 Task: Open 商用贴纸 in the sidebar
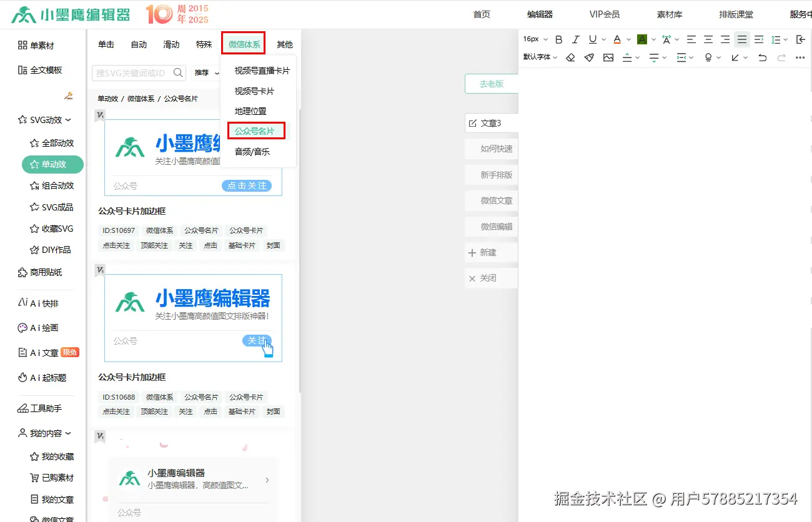(x=40, y=272)
